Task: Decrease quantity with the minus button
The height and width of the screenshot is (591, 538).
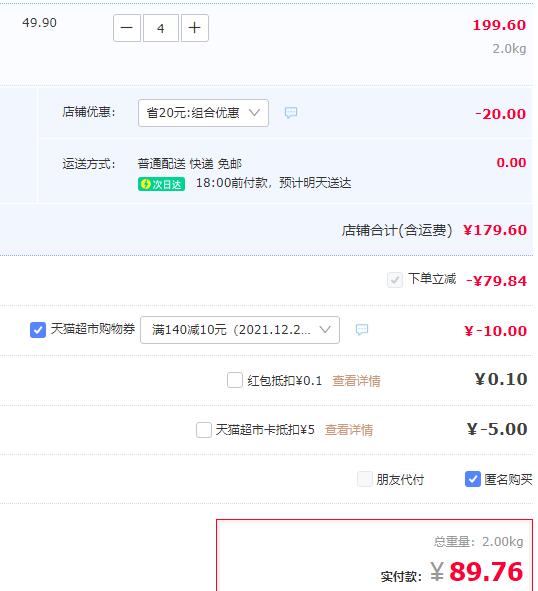Action: click(x=127, y=28)
